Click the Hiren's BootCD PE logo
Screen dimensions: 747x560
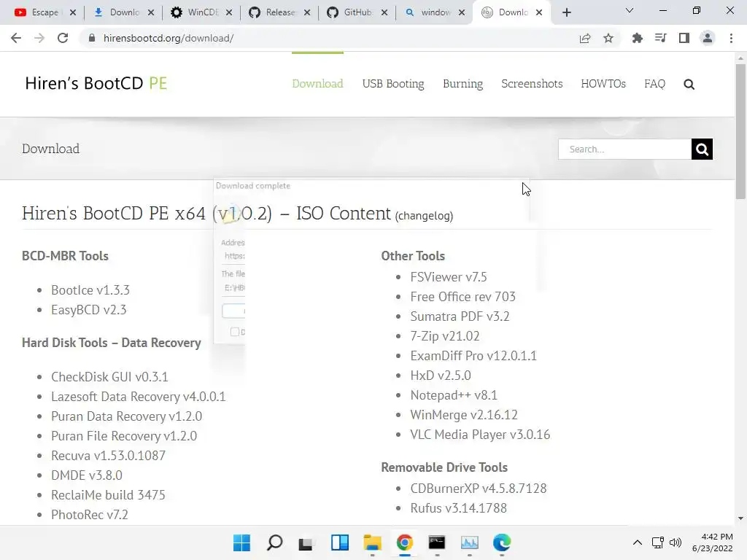pyautogui.click(x=96, y=83)
